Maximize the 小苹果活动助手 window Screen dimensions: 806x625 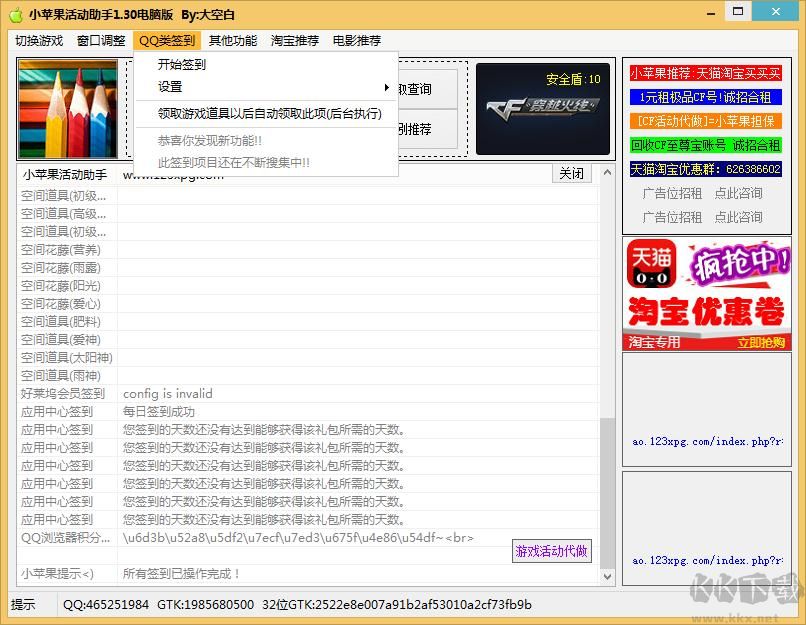[738, 11]
